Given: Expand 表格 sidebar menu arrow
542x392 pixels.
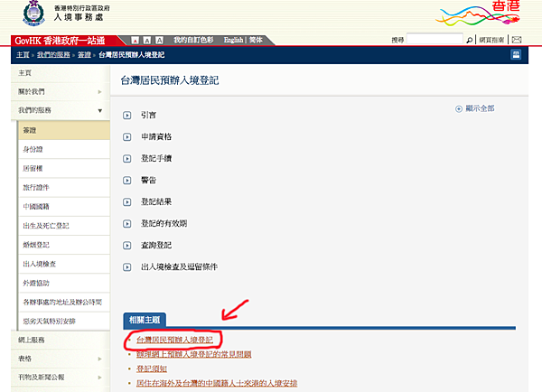Looking at the screenshot, I should click(x=99, y=359).
